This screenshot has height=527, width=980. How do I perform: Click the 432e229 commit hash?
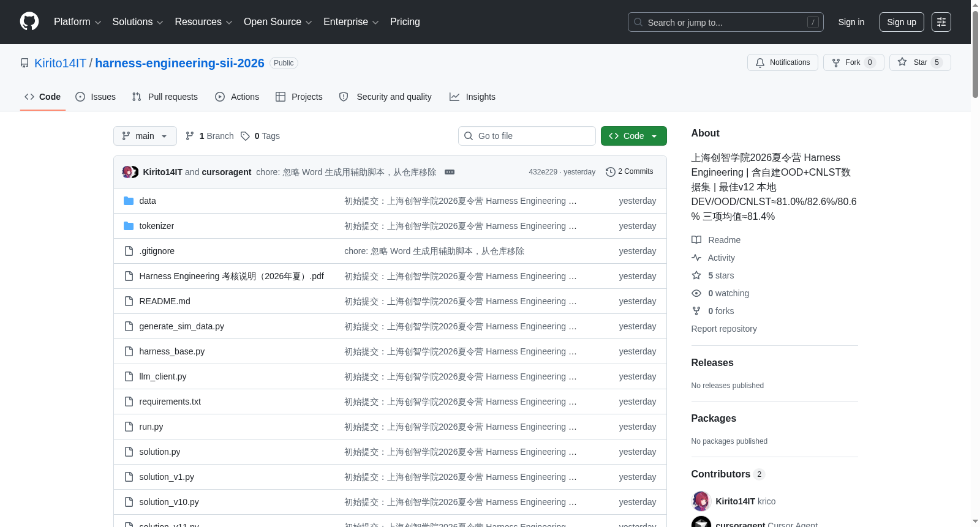[x=543, y=172]
